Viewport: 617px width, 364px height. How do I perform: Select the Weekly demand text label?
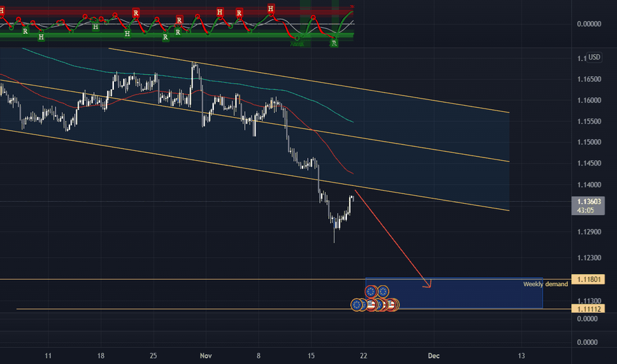coord(546,284)
